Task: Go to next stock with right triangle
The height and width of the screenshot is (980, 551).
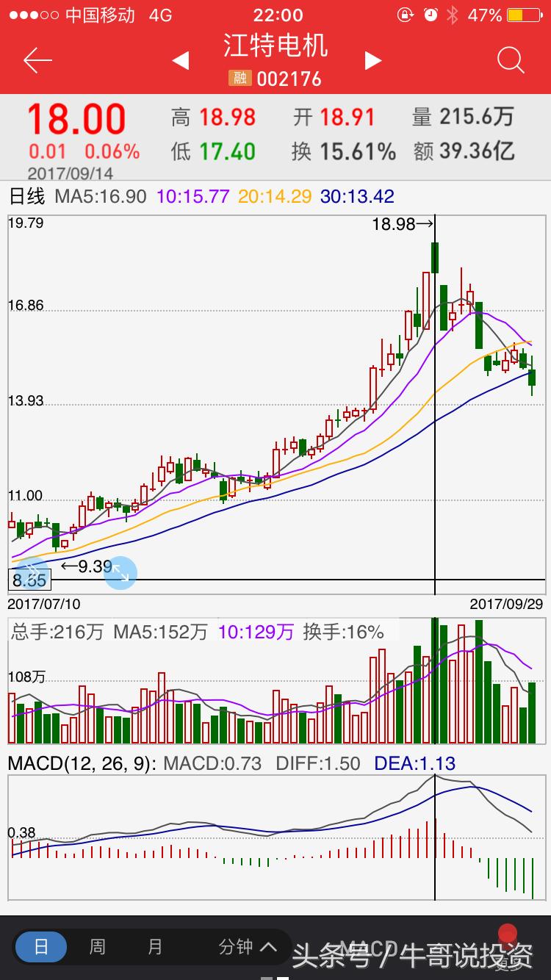Action: tap(373, 61)
